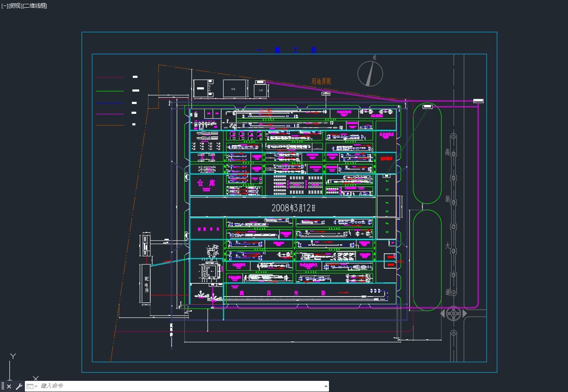568x392 pixels.
Task: Close the command line window
Action: point(9,386)
